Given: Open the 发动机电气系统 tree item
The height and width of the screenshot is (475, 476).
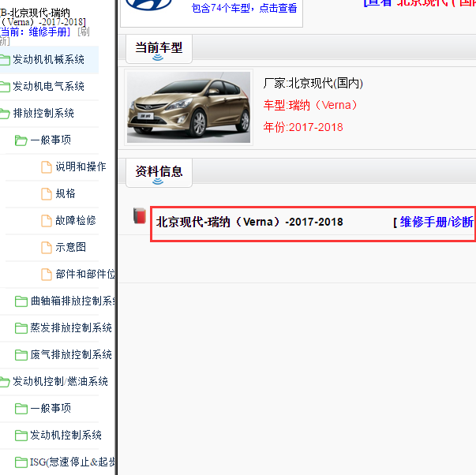Looking at the screenshot, I should point(49,86).
